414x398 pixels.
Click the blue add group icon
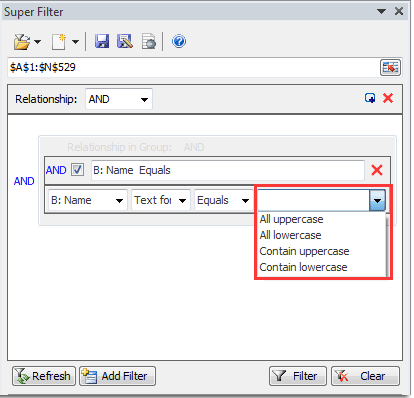(370, 98)
